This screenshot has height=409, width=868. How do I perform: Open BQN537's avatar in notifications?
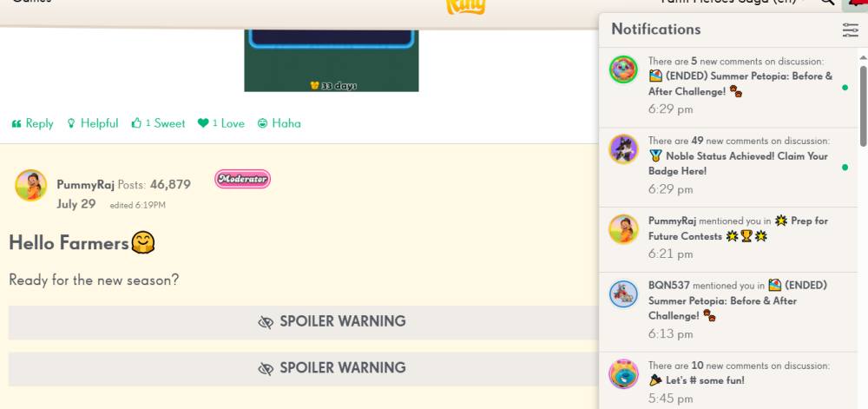(x=624, y=294)
